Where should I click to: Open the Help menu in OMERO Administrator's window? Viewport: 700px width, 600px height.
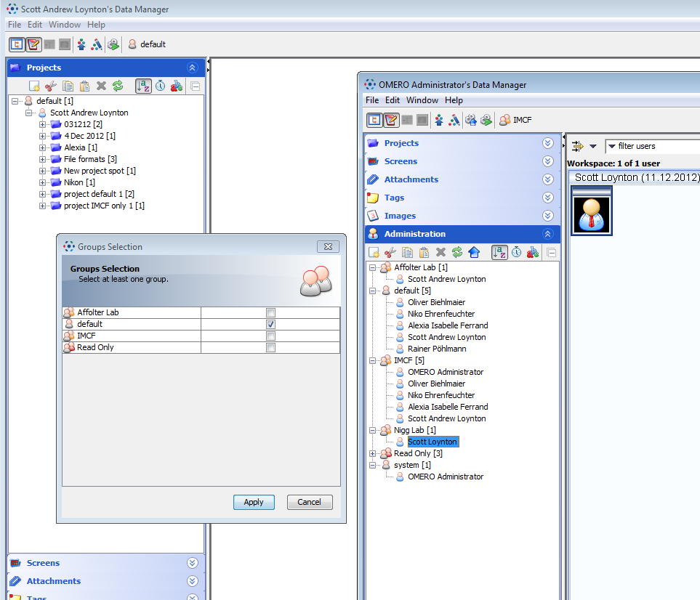[454, 100]
